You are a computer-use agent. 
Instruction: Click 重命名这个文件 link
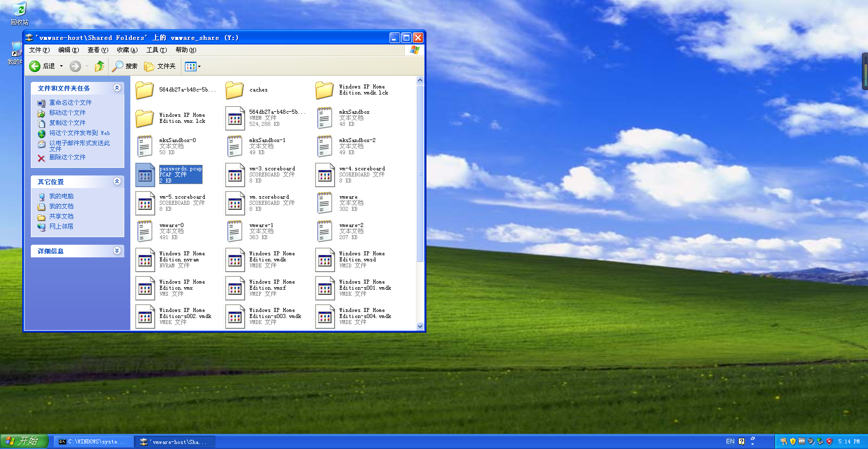70,103
